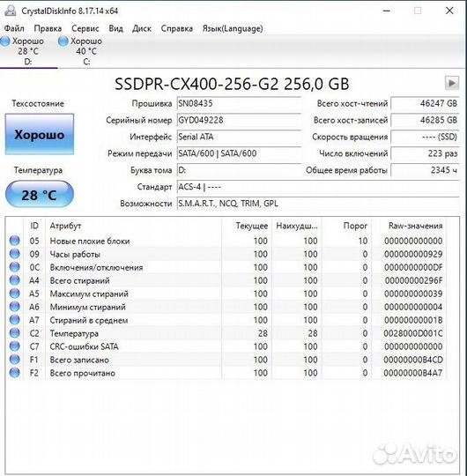Click status orb for attribute A6

click(15, 307)
